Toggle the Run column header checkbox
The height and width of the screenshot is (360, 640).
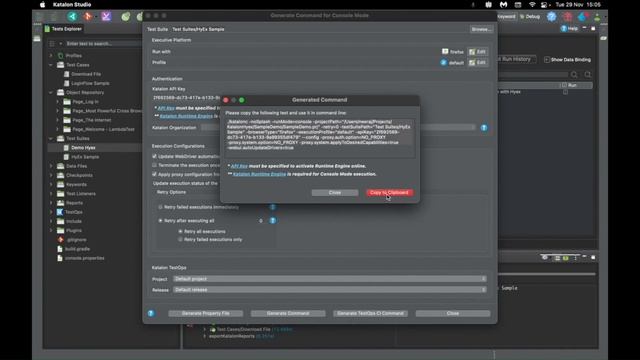click(x=564, y=85)
